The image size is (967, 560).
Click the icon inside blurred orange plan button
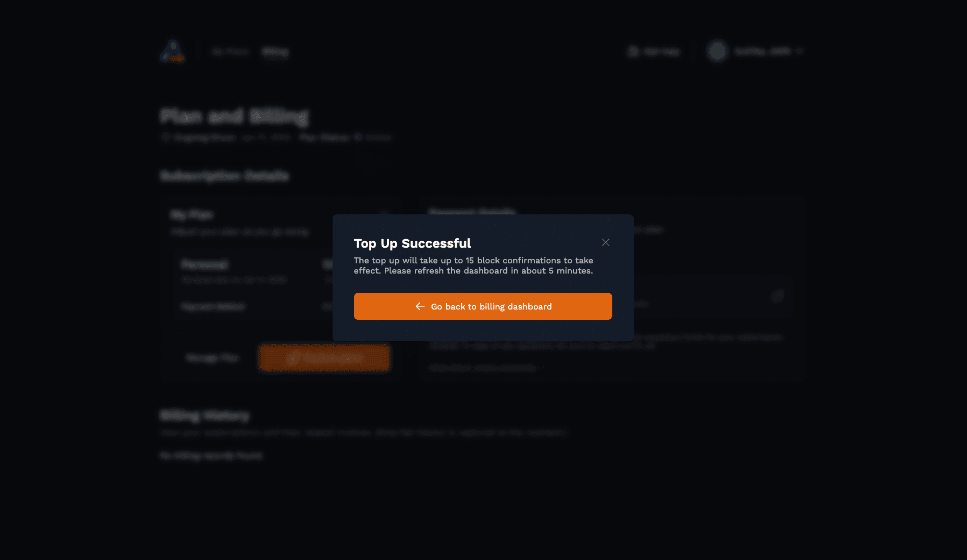(x=293, y=357)
